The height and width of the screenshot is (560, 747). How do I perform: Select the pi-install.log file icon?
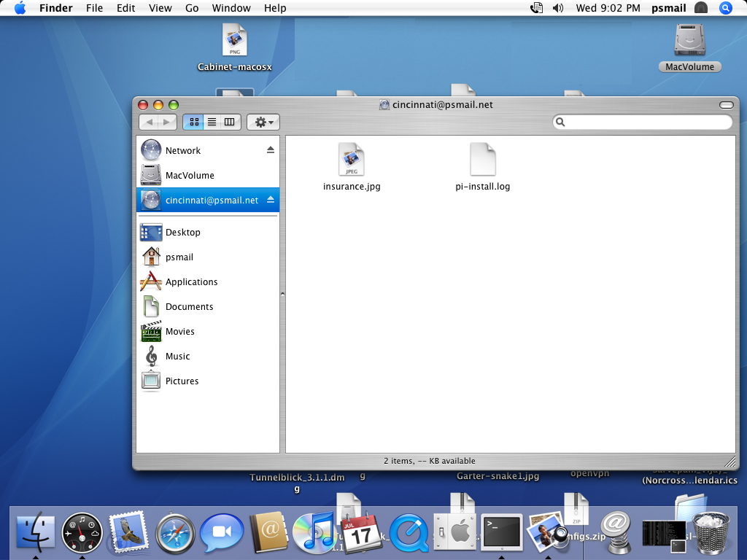(x=483, y=160)
